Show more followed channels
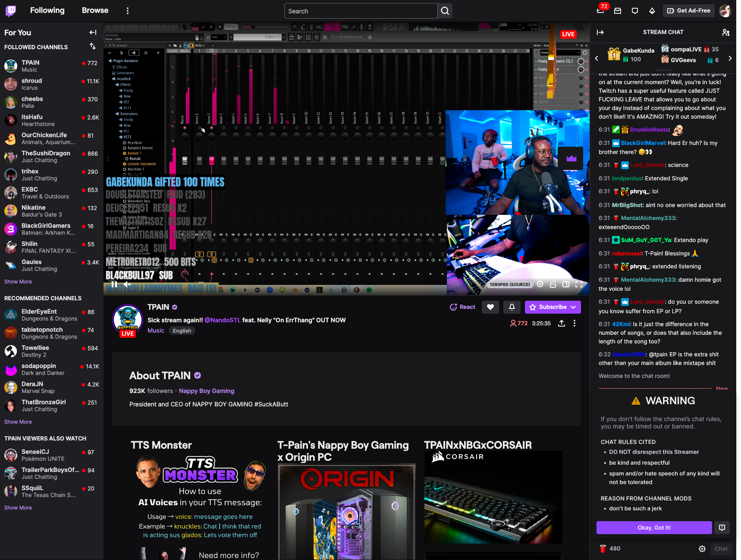Screen dimensions: 741x560 (18, 282)
